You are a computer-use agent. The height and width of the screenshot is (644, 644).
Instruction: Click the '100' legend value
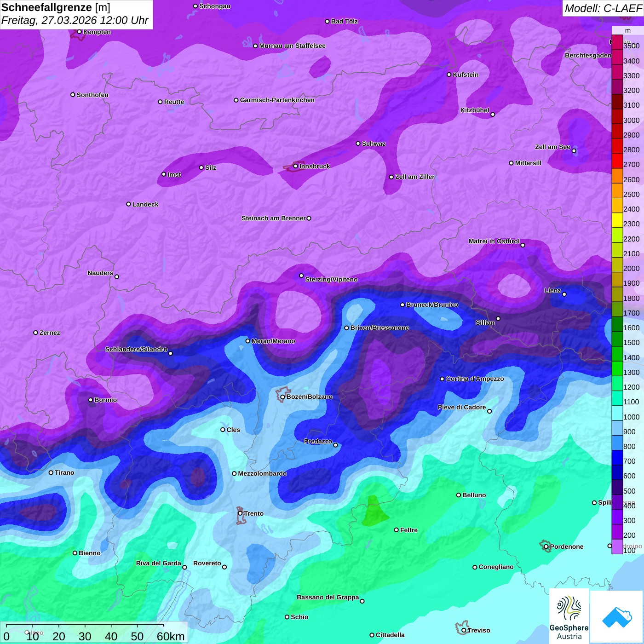(629, 550)
